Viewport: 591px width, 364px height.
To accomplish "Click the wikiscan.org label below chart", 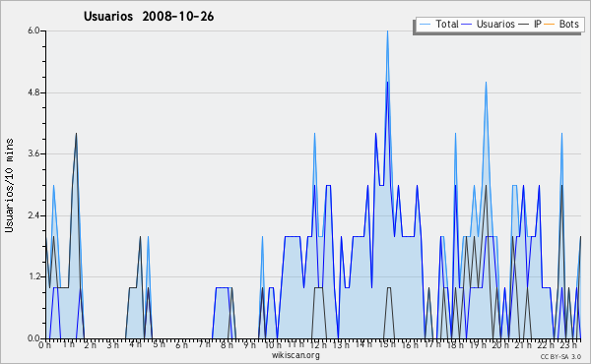I will point(295,355).
